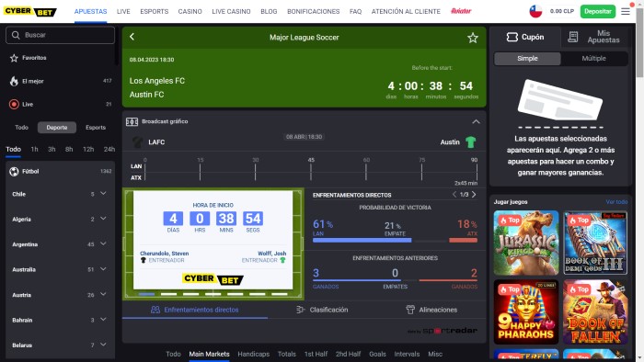Screen dimensions: 644x362
Task: Switch sidebar filter to Deporte
Action: [57, 128]
